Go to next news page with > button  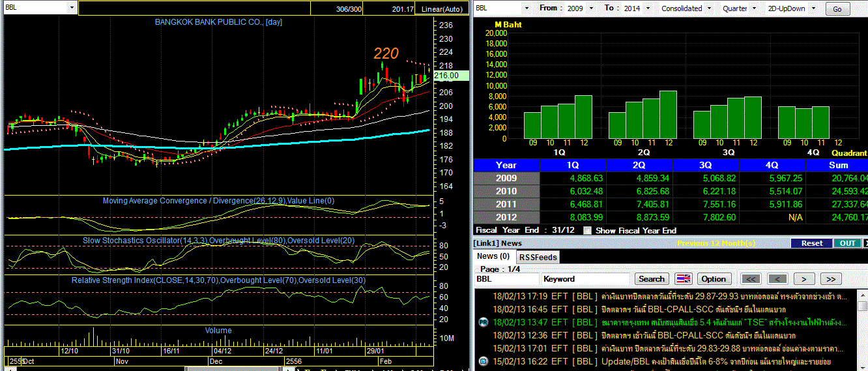tap(804, 279)
